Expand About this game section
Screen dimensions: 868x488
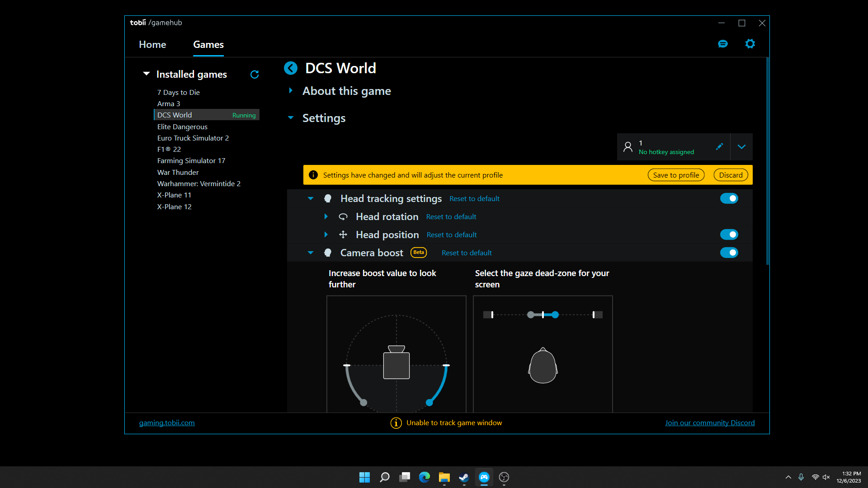(291, 91)
